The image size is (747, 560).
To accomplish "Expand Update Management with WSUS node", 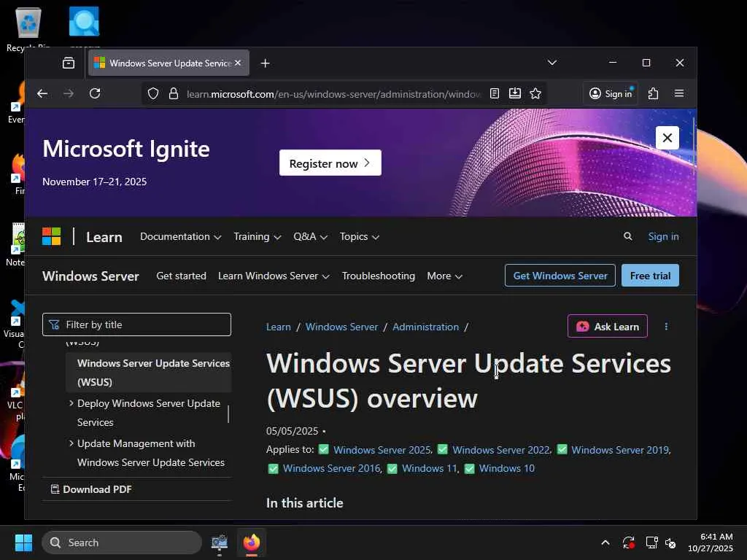I will point(71,443).
